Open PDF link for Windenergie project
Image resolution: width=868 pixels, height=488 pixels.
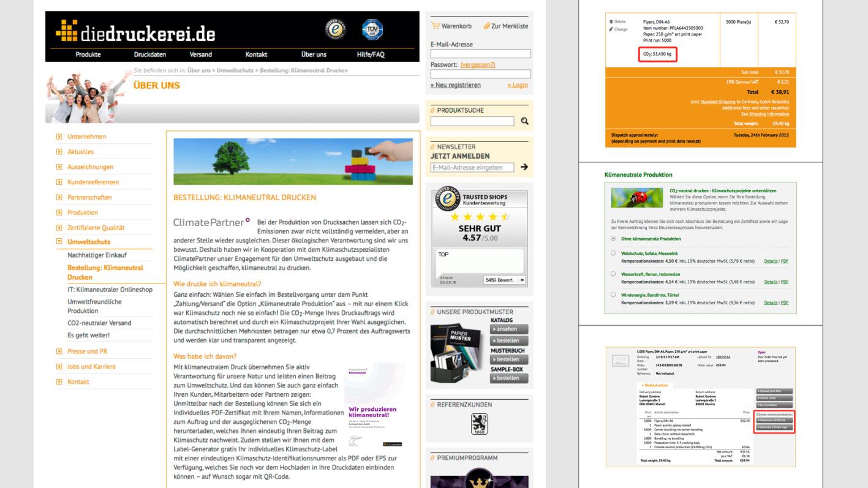[x=785, y=302]
